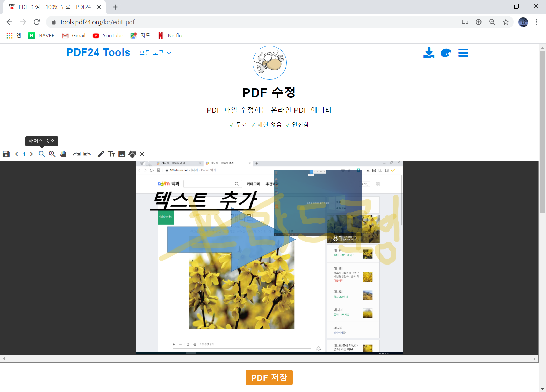Select the add text tool
Screen dimensions: 546x392
coord(111,154)
